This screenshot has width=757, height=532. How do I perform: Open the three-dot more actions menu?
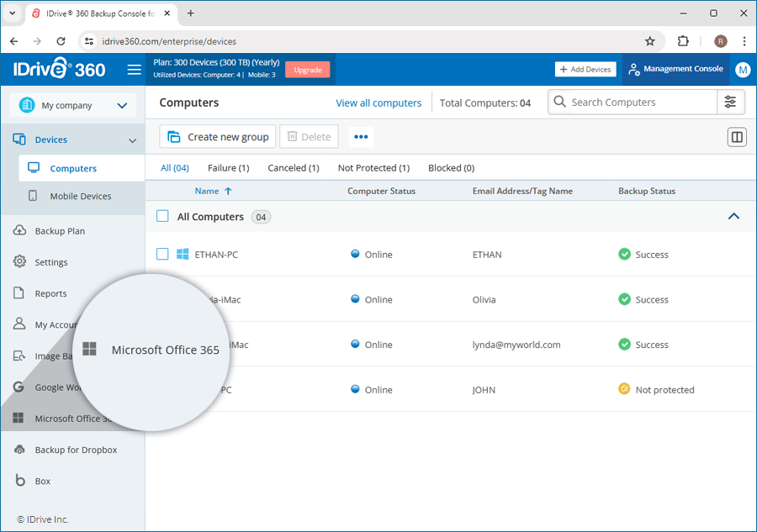[x=361, y=137]
